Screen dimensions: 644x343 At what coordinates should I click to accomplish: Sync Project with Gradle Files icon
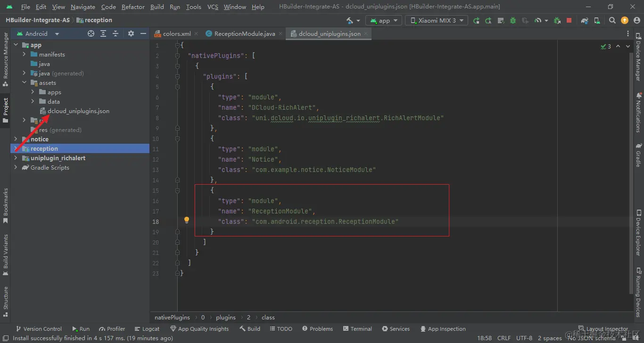pos(585,20)
